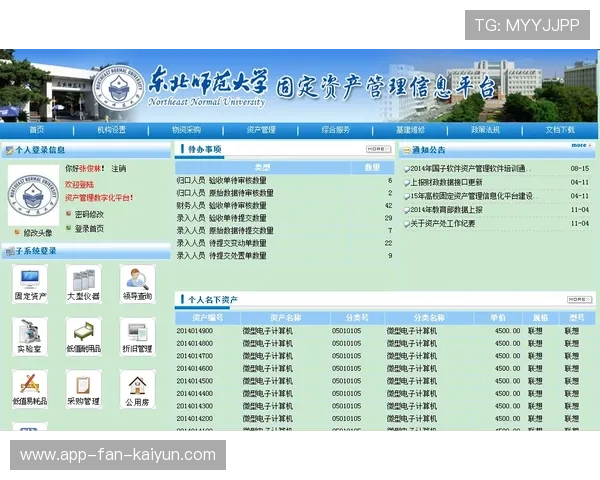This screenshot has width=600, height=480.
Task: Click MORE button in 待办事项 panel
Action: point(378,149)
